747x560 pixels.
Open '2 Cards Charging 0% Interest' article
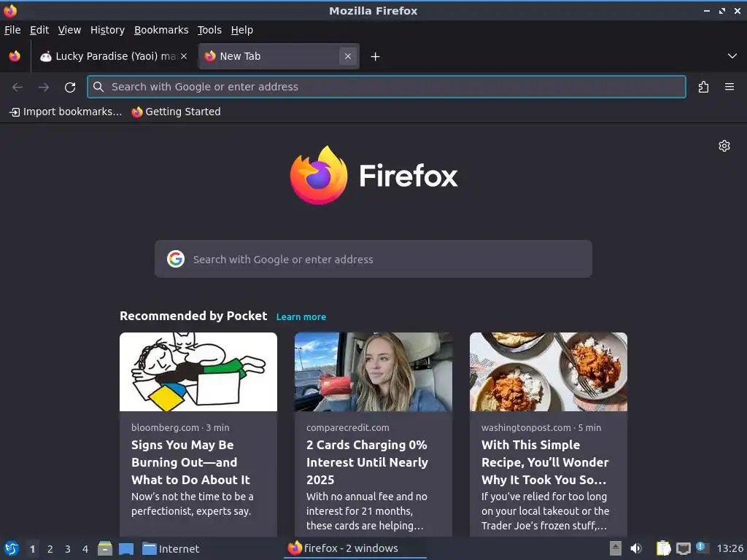tap(367, 462)
